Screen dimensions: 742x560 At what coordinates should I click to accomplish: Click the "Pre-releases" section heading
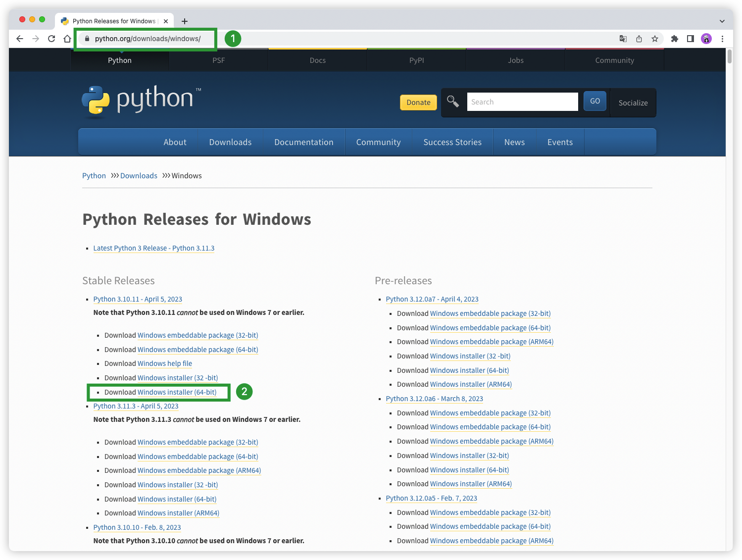403,281
